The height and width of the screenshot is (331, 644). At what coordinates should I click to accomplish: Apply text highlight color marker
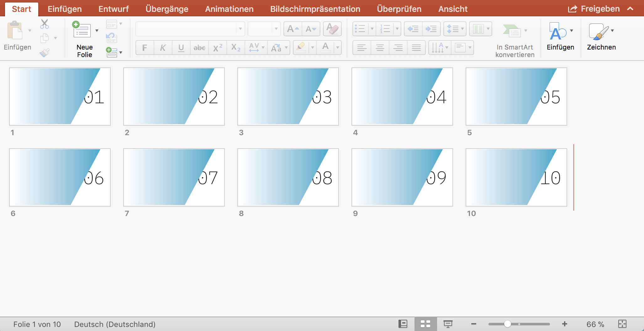(x=301, y=48)
